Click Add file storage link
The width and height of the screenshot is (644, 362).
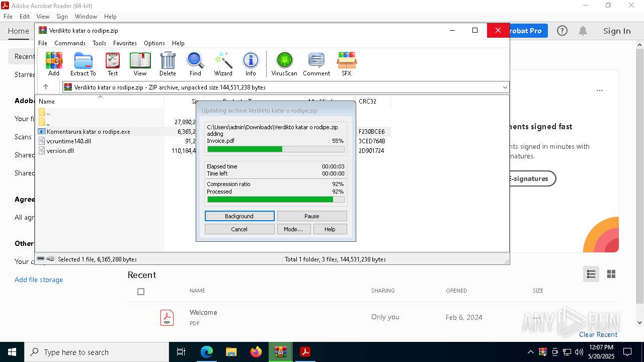[39, 280]
